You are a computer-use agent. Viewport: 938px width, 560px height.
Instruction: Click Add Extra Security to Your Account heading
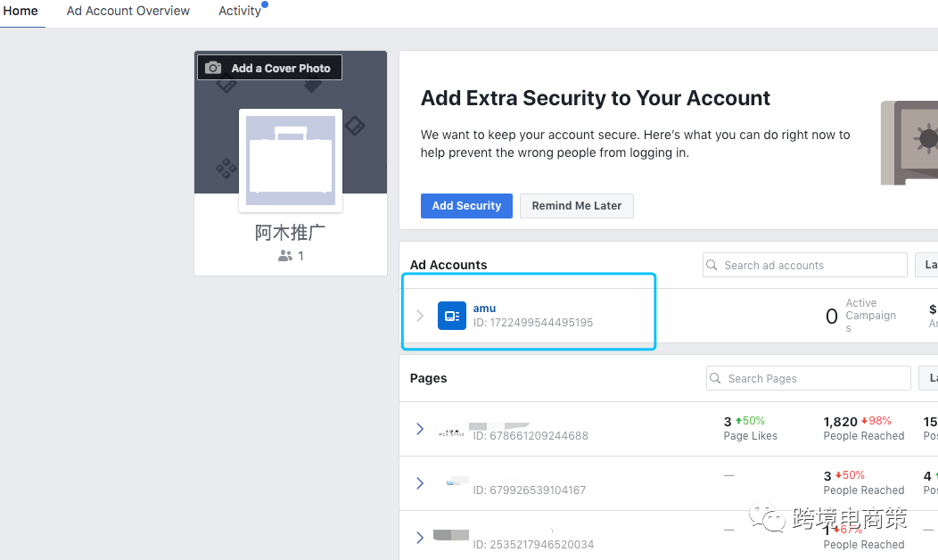596,98
